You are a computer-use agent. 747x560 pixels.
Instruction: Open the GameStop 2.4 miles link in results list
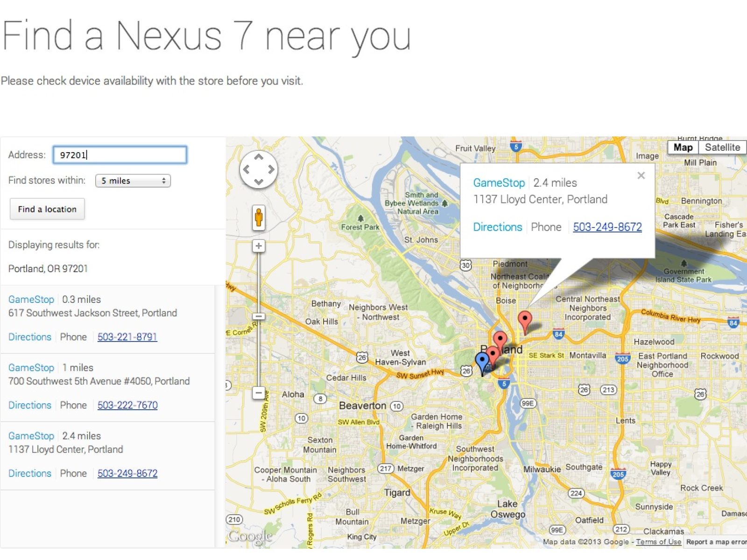(x=31, y=436)
